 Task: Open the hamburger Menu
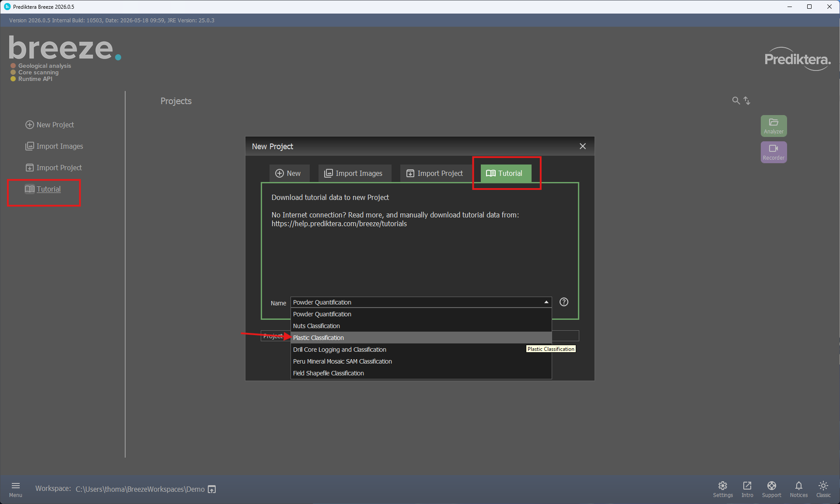pyautogui.click(x=15, y=489)
